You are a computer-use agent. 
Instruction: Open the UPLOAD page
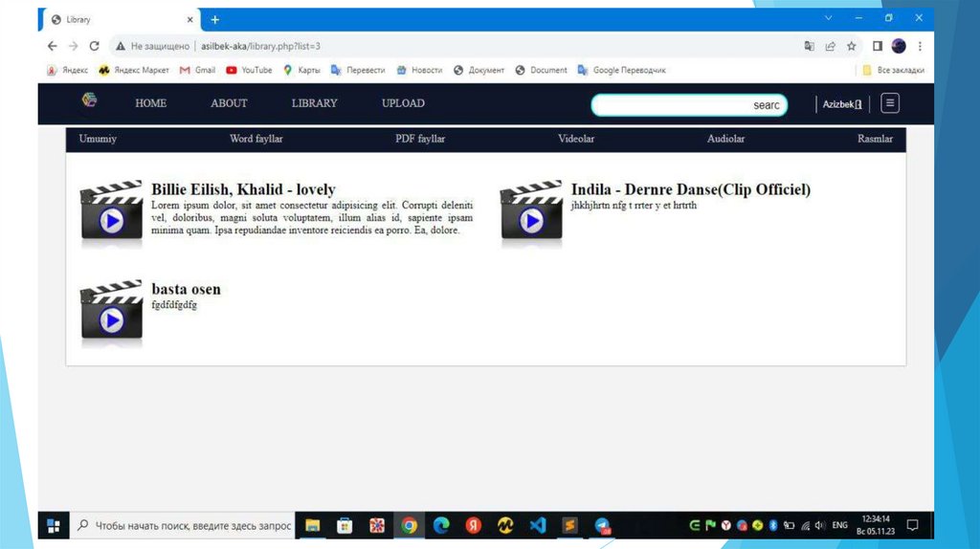pyautogui.click(x=403, y=103)
